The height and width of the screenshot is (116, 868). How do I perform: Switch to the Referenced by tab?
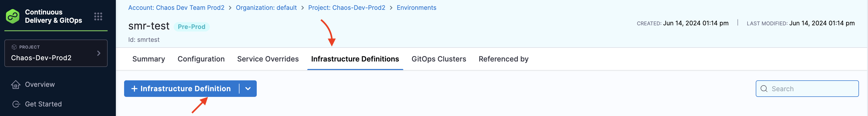tap(503, 59)
